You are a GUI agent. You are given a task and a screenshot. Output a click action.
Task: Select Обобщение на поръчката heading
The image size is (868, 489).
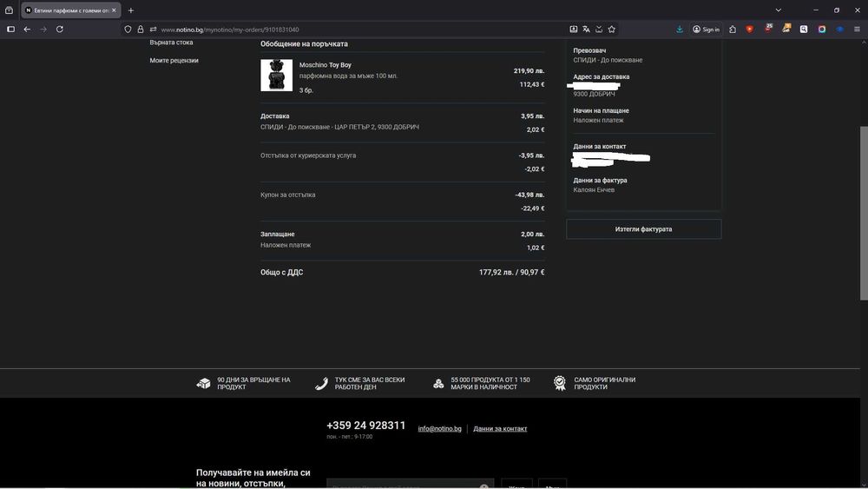(x=304, y=43)
